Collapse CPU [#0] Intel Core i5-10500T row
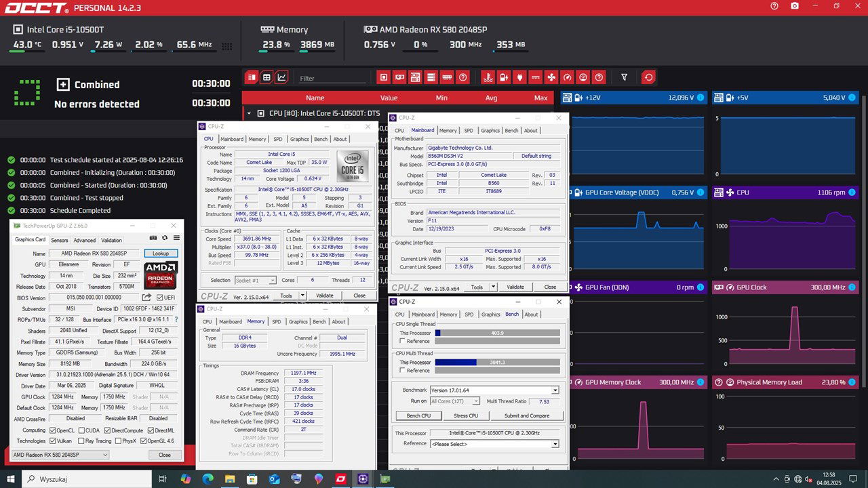This screenshot has height=488, width=868. [x=250, y=113]
